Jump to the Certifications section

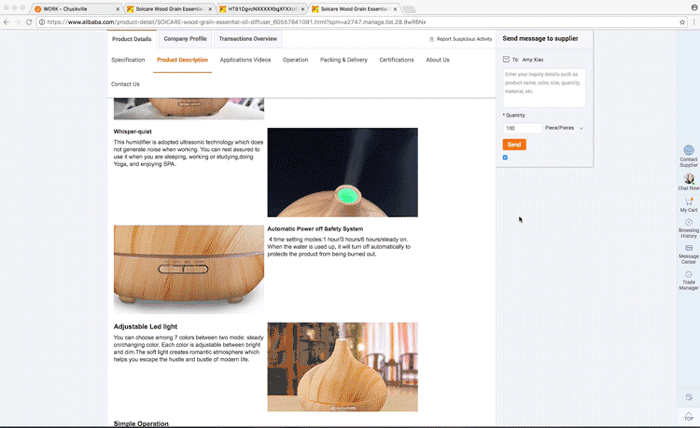396,60
